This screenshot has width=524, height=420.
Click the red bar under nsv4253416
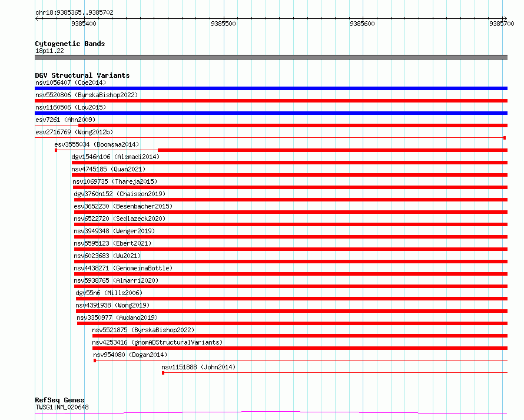click(x=300, y=348)
